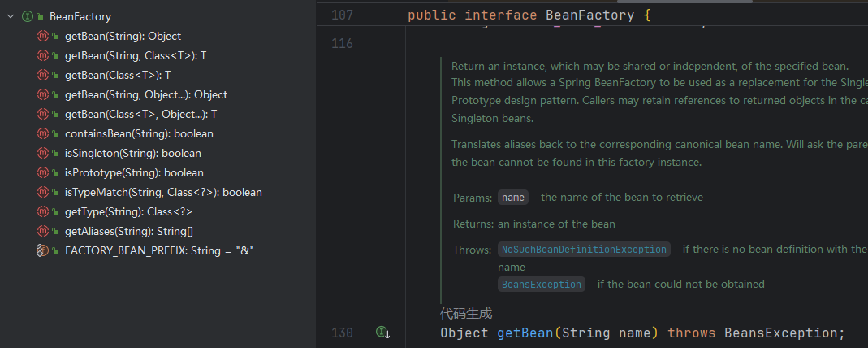Click method icon beside getBean(String): Object
The height and width of the screenshot is (348, 868).
click(x=42, y=36)
